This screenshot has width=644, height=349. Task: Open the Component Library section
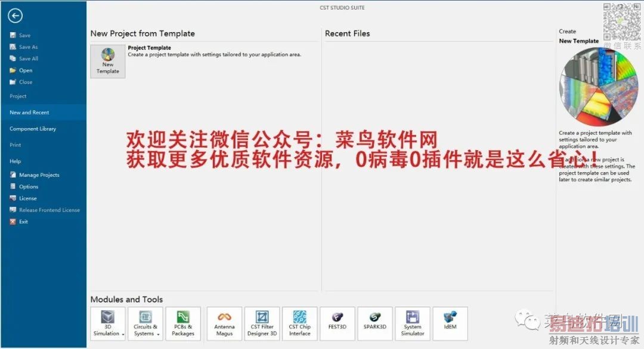coord(33,129)
